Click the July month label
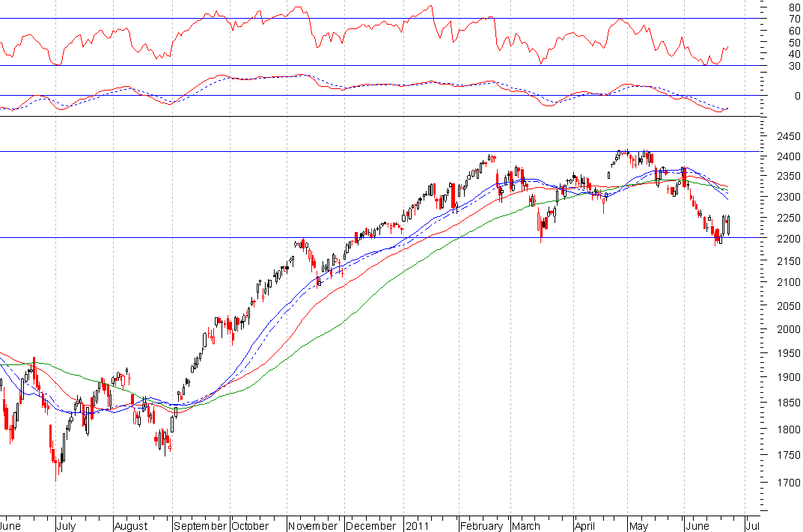The image size is (803, 532). click(x=66, y=526)
